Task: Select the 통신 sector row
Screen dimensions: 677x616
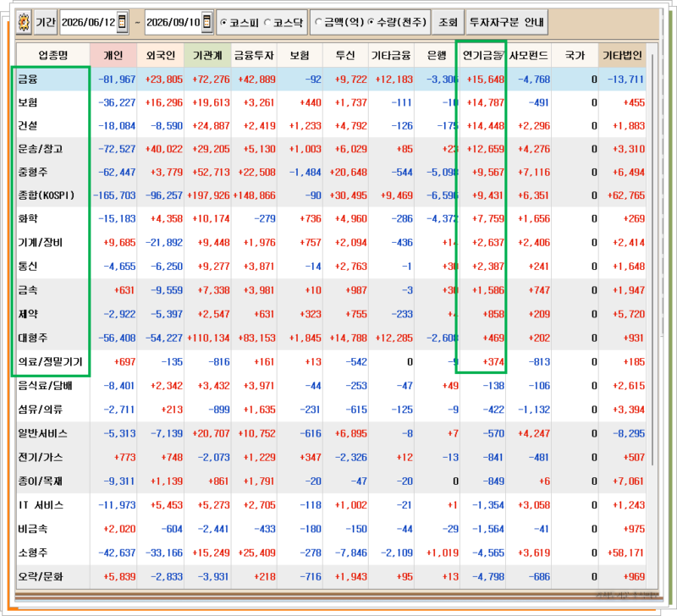Action: (331, 266)
